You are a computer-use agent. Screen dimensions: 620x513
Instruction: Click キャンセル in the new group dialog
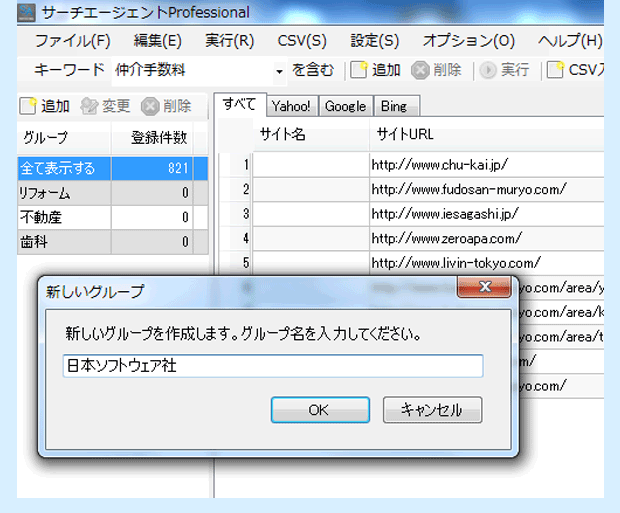point(432,410)
